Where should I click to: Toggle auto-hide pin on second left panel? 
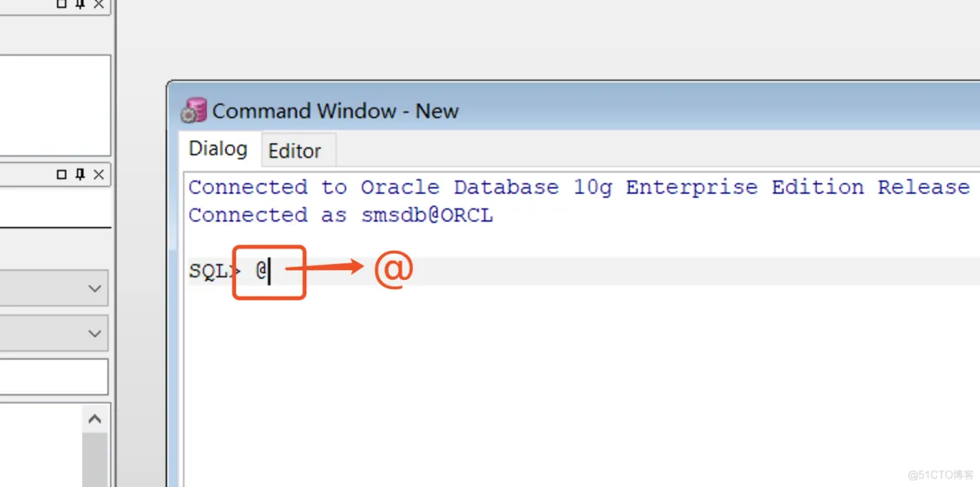pos(80,174)
